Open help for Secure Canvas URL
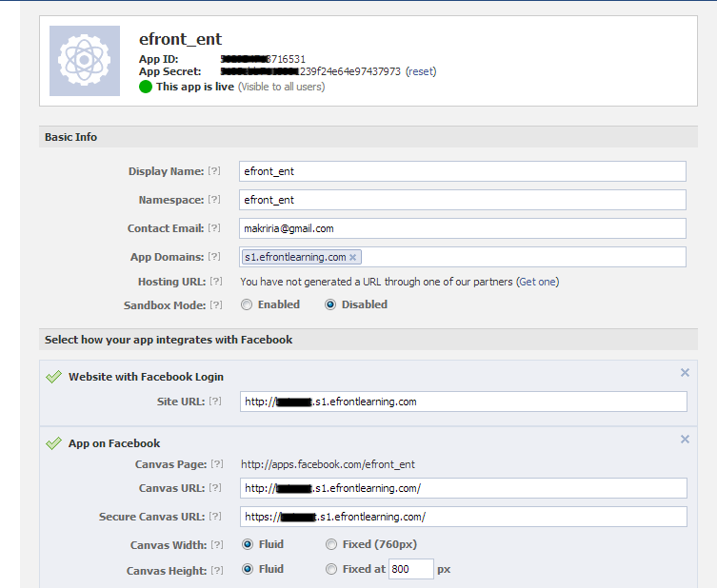The width and height of the screenshot is (717, 588). [215, 517]
